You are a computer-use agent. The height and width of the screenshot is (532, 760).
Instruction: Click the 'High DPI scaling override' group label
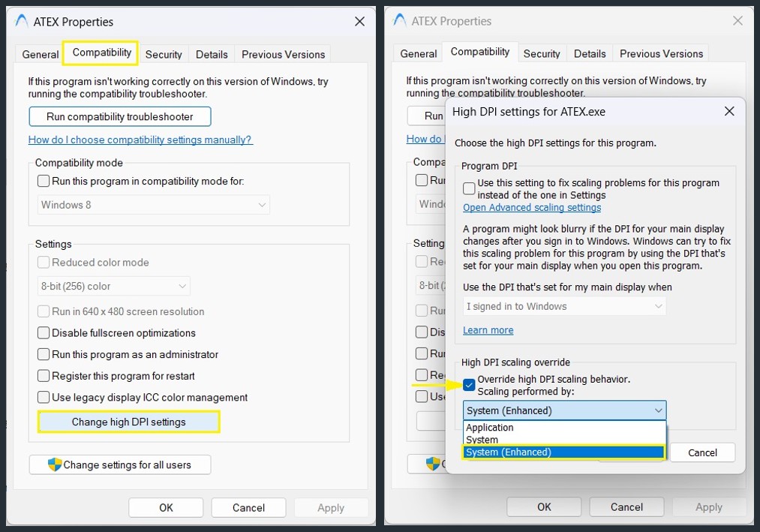tap(515, 362)
